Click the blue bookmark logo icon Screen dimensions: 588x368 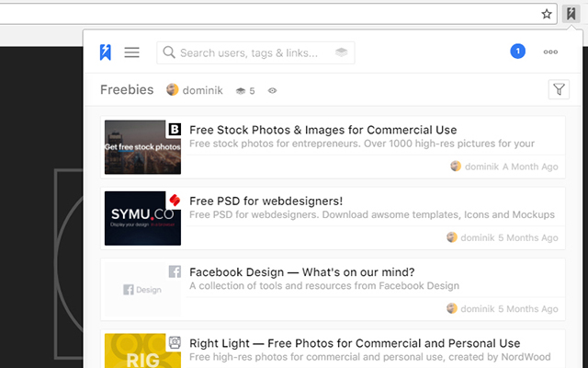(106, 52)
